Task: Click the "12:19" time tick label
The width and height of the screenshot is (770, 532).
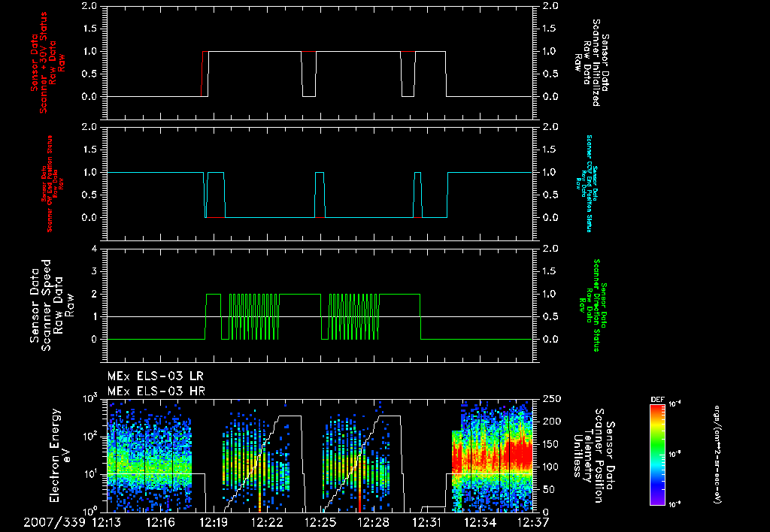Action: (214, 522)
